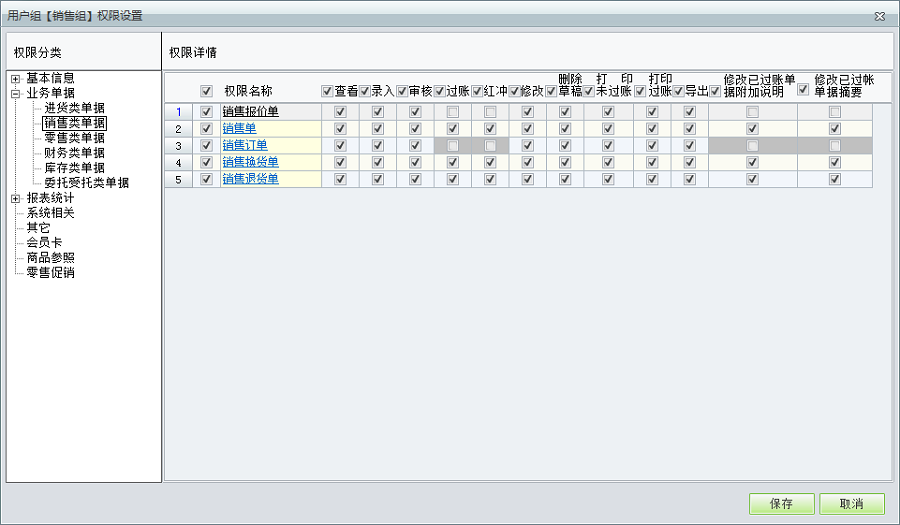Click the 销售单 link
Screen dimensions: 900x525
click(x=239, y=129)
